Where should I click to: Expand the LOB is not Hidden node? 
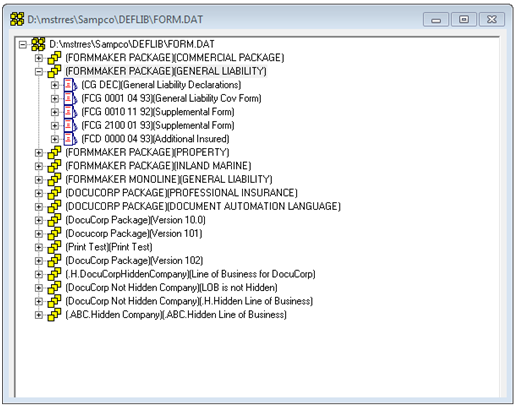coord(39,288)
